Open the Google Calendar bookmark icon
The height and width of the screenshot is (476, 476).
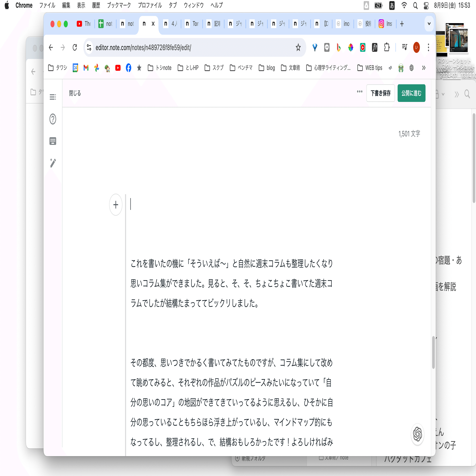point(75,68)
